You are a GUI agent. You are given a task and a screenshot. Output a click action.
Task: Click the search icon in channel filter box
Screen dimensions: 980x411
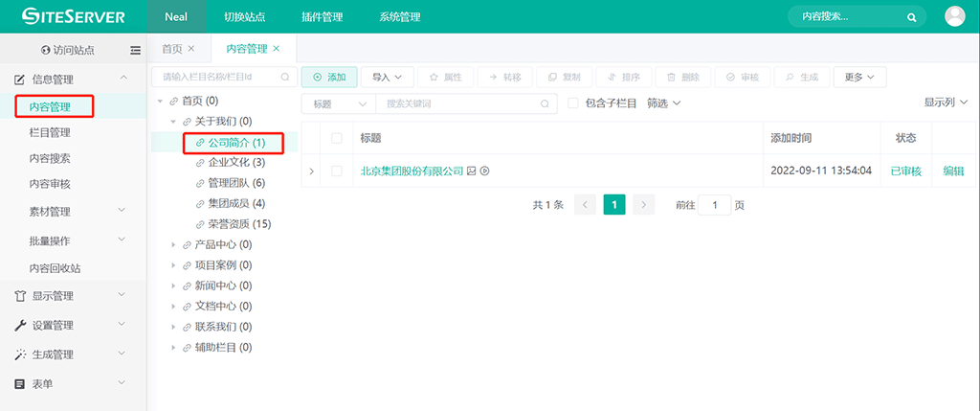point(284,77)
